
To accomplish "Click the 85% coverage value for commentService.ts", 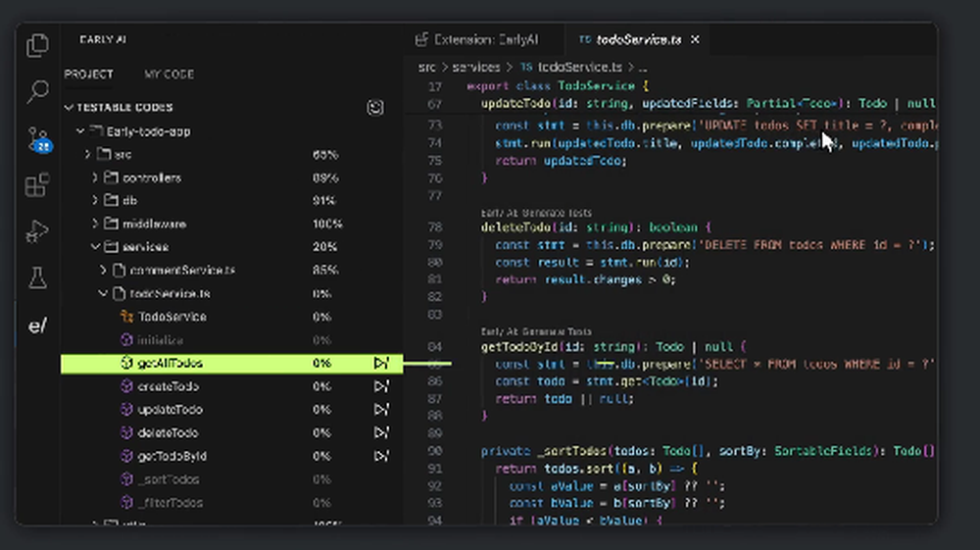I will click(x=325, y=270).
